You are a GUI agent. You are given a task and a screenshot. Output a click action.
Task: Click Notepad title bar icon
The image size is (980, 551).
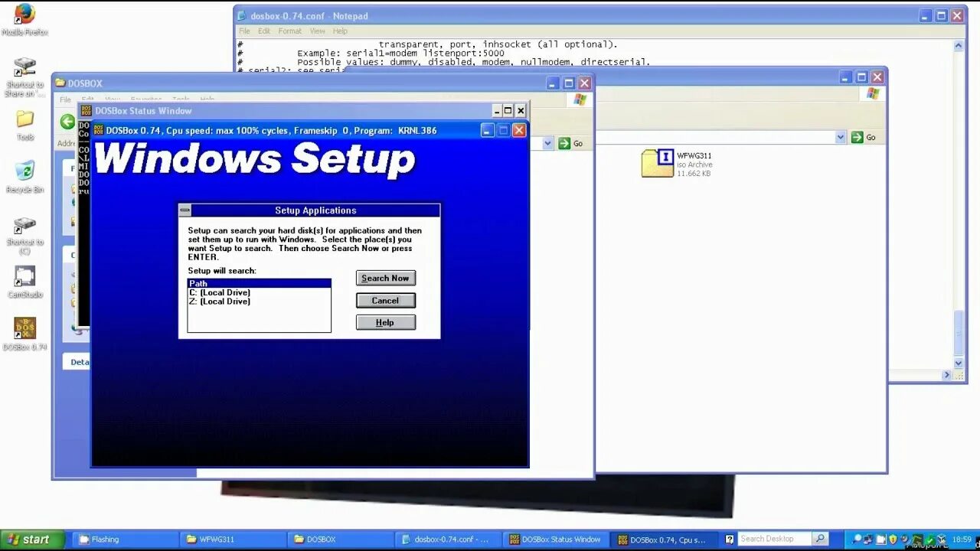click(242, 15)
